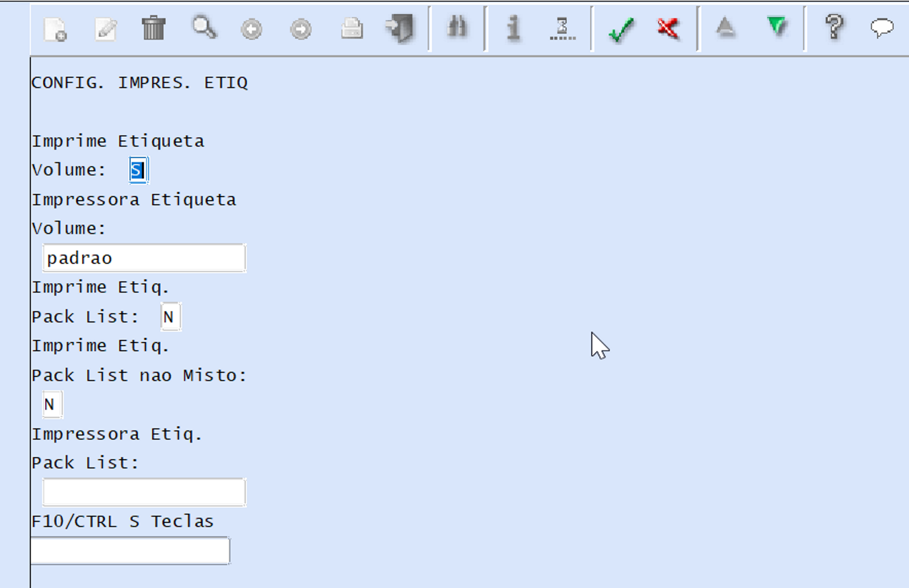This screenshot has width=909, height=588.
Task: Click the printer icon
Action: (352, 29)
